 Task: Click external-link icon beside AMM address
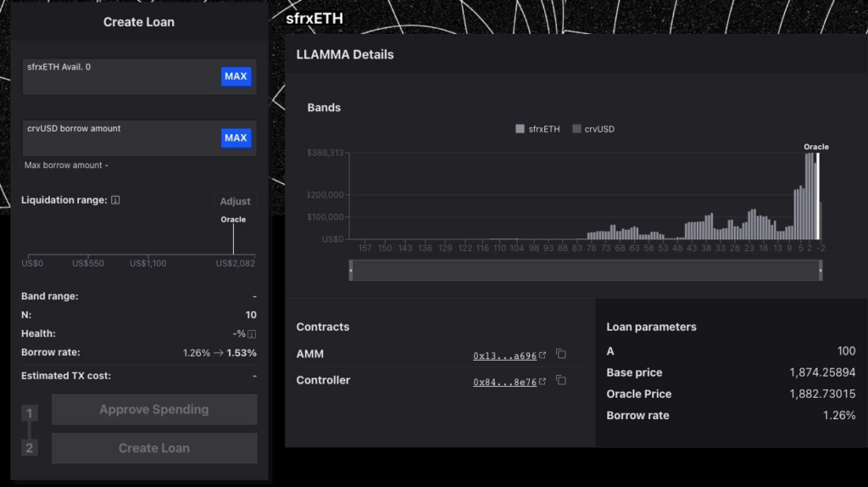[x=542, y=355]
